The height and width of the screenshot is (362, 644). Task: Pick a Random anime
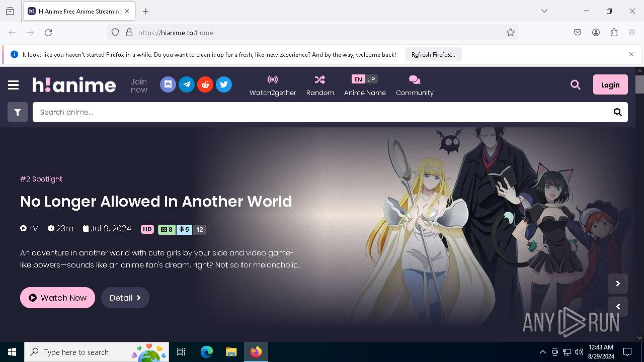pyautogui.click(x=320, y=85)
